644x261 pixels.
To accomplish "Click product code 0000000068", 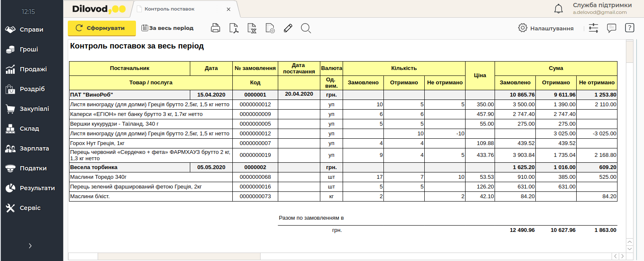I will tap(255, 177).
